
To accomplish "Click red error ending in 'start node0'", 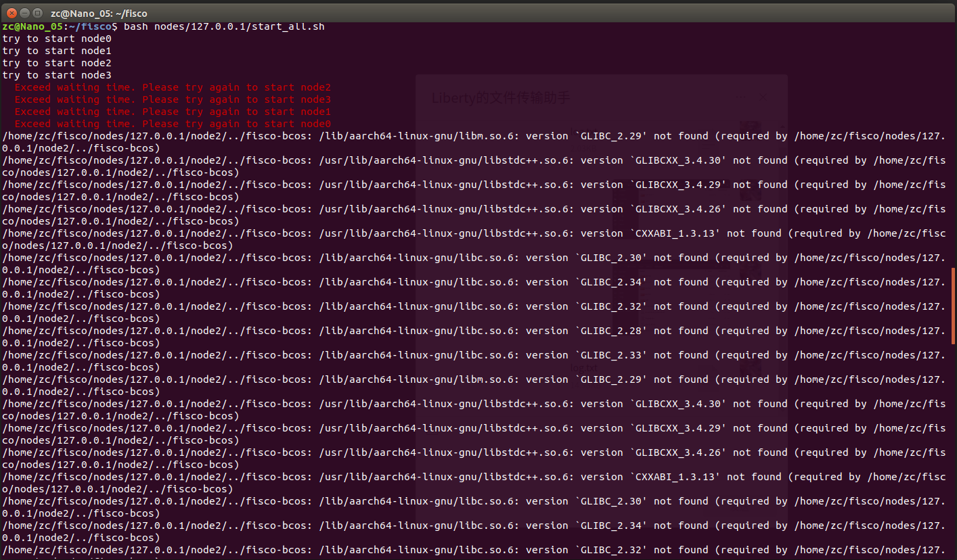I will point(173,124).
